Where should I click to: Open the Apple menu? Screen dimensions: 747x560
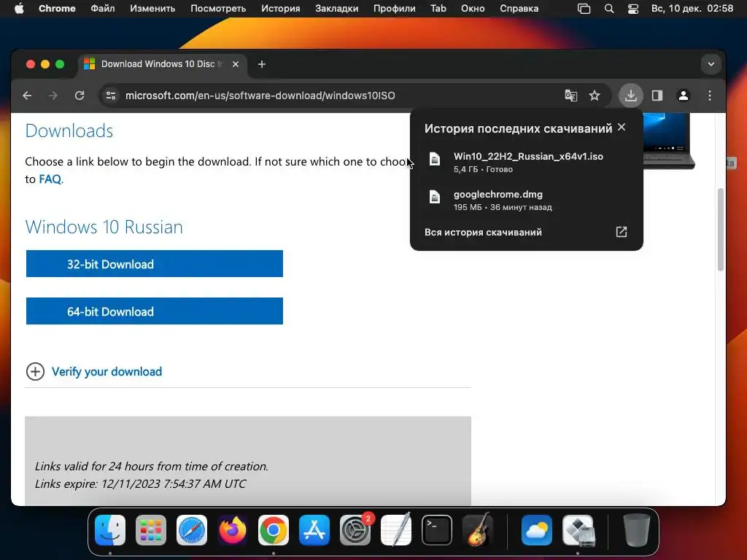[19, 9]
